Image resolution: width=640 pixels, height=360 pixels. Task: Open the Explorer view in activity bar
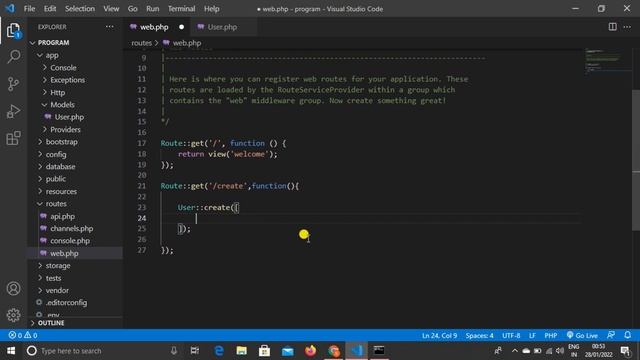13,30
